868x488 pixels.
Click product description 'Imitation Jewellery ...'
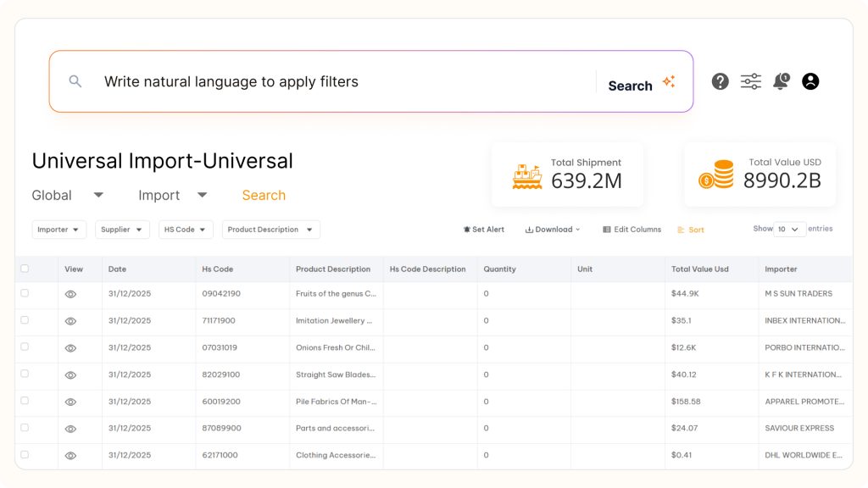(x=334, y=321)
